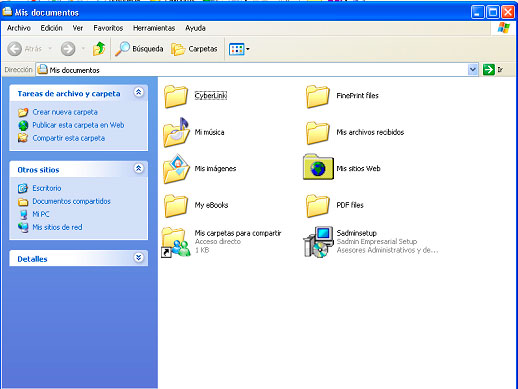This screenshot has width=518, height=389.
Task: Go to Mis sitios de red link
Action: click(x=57, y=227)
